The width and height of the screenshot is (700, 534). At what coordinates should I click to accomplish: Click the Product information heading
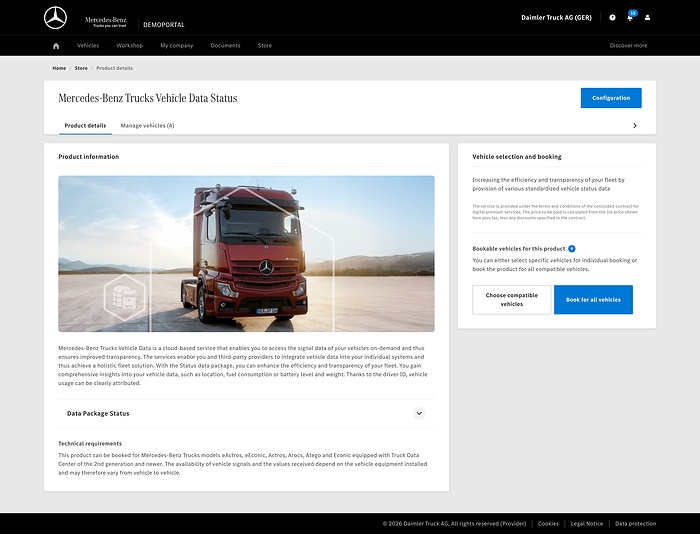coord(88,157)
